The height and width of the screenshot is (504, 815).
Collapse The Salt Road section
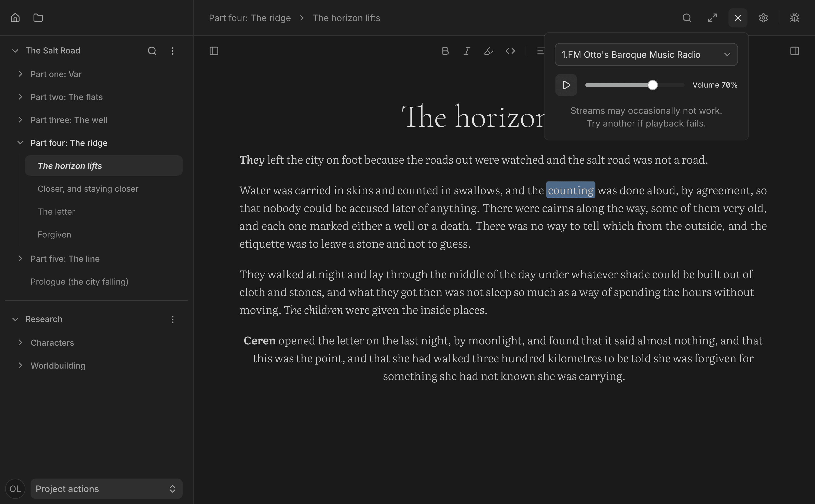pos(15,51)
